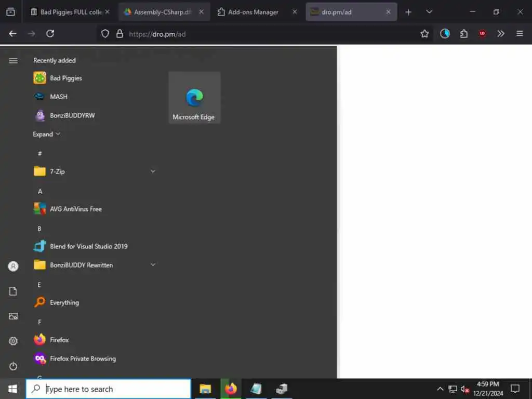Screen dimensions: 532x399
Task: Open the clock and date flyout
Action: 488,389
